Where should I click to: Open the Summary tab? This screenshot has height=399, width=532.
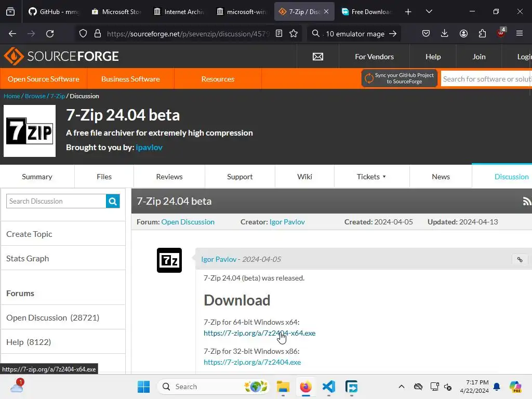[37, 177]
